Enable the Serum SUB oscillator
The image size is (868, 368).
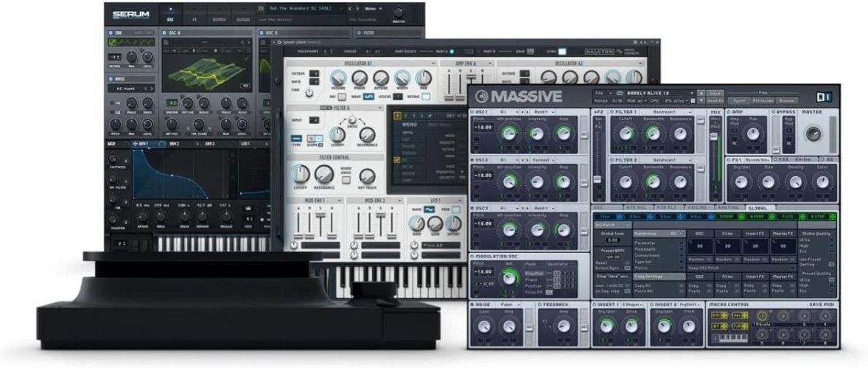[111, 32]
